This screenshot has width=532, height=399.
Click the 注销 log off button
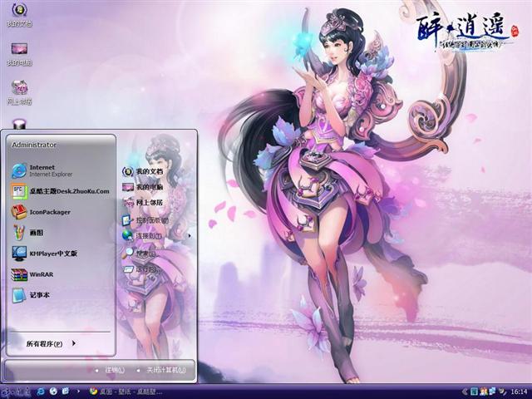[111, 370]
